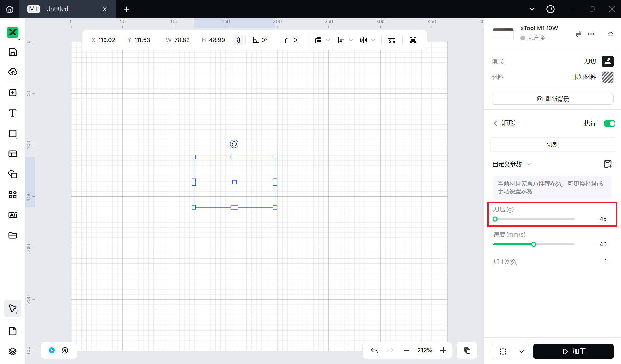
Task: Open a new tab with plus
Action: click(126, 9)
